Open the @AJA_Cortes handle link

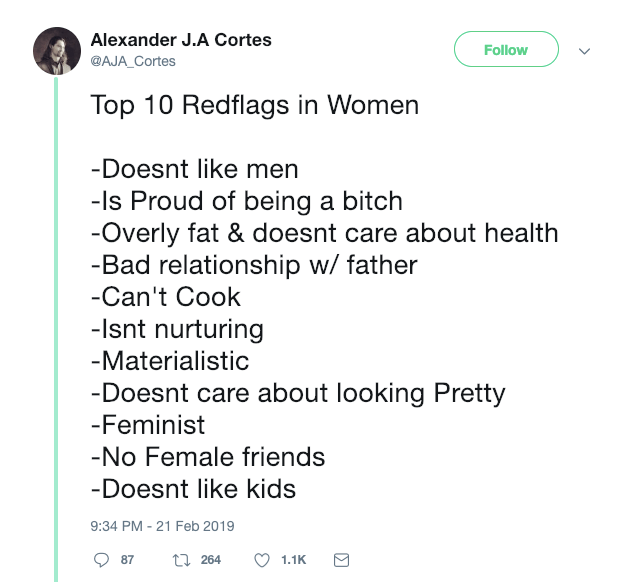tap(133, 61)
